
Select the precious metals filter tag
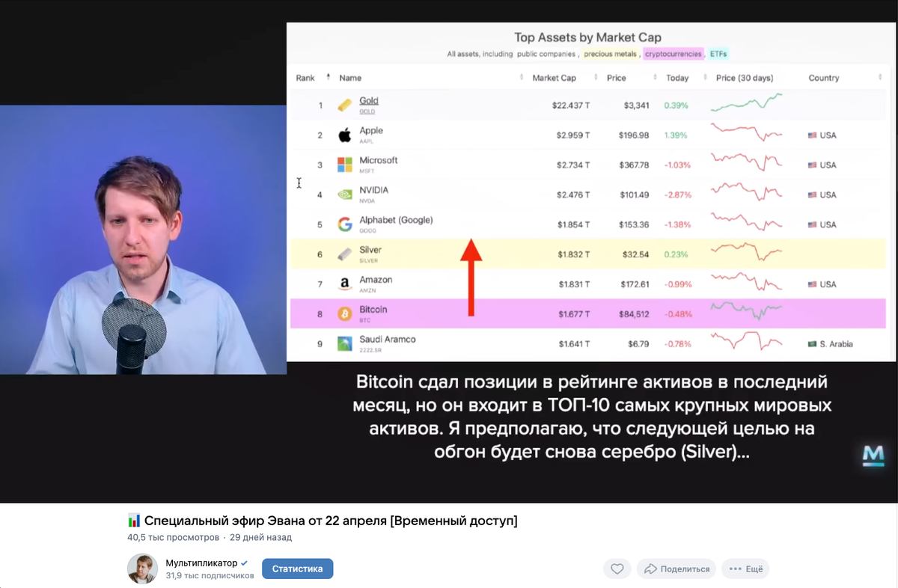click(611, 54)
